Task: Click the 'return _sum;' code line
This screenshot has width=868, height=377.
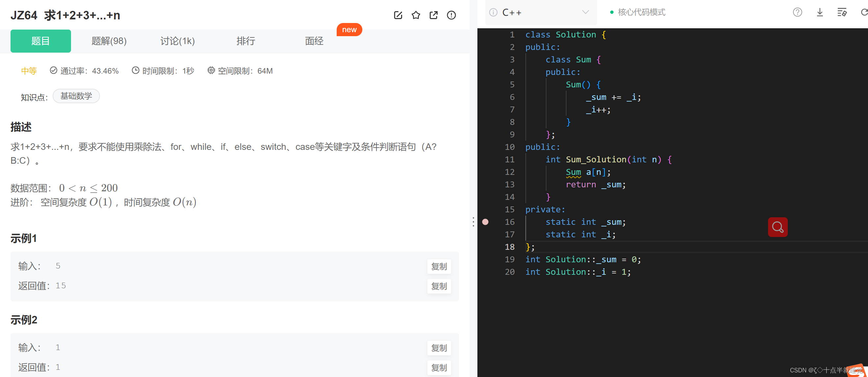Action: (x=596, y=185)
